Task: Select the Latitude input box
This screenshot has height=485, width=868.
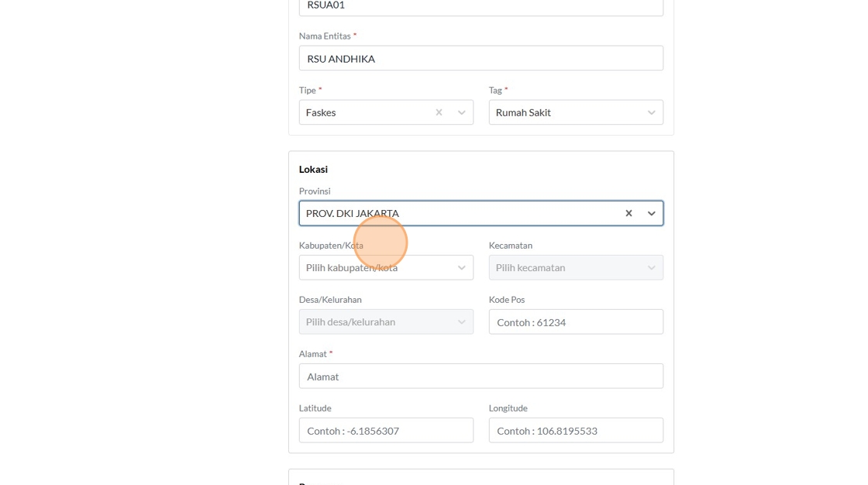Action: tap(386, 430)
